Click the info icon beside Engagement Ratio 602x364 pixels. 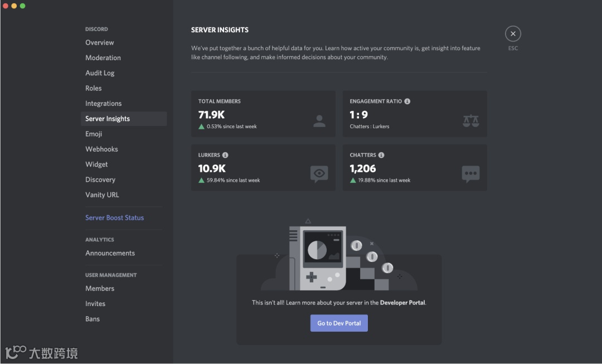[407, 101]
